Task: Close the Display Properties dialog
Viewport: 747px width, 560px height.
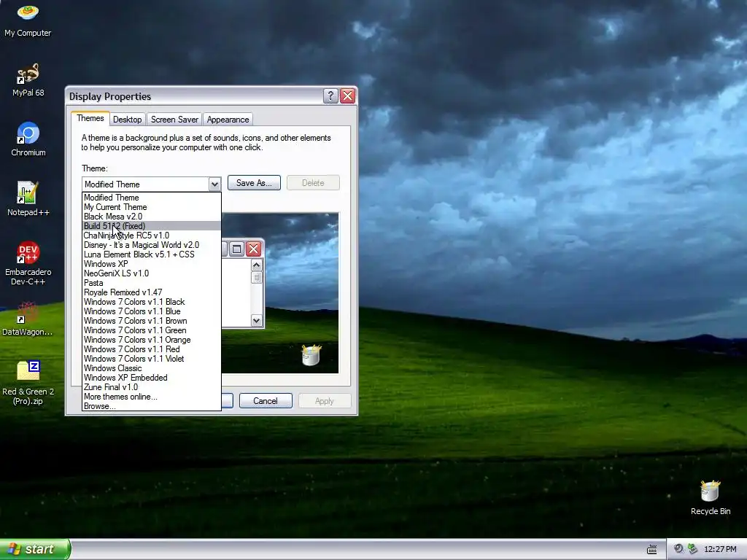Action: point(348,96)
